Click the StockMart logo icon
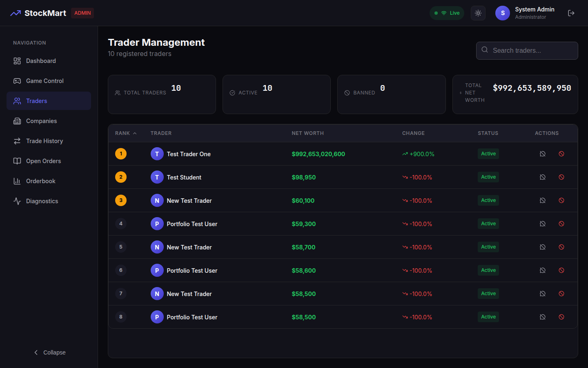588x368 pixels. click(x=16, y=13)
